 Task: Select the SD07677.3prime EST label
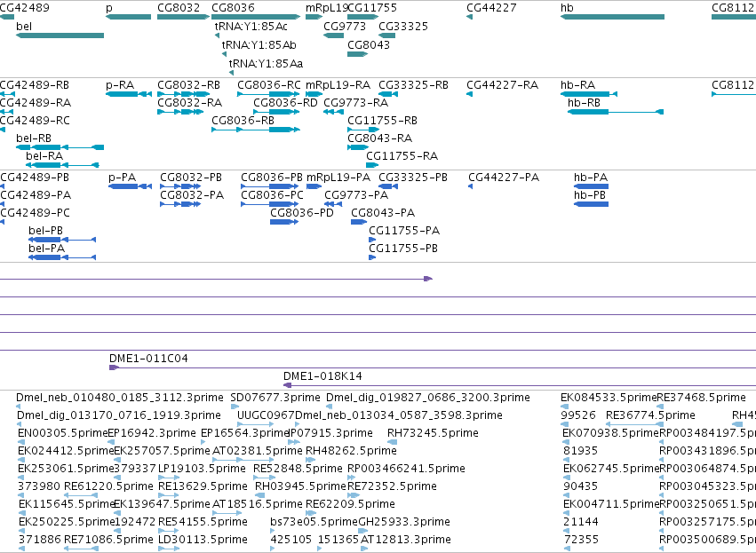[x=275, y=398]
